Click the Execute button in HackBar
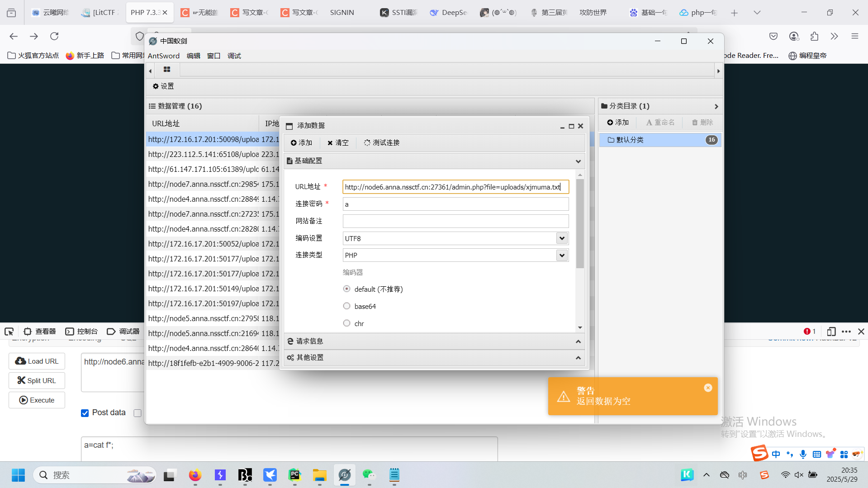The width and height of the screenshot is (868, 488). 37,400
